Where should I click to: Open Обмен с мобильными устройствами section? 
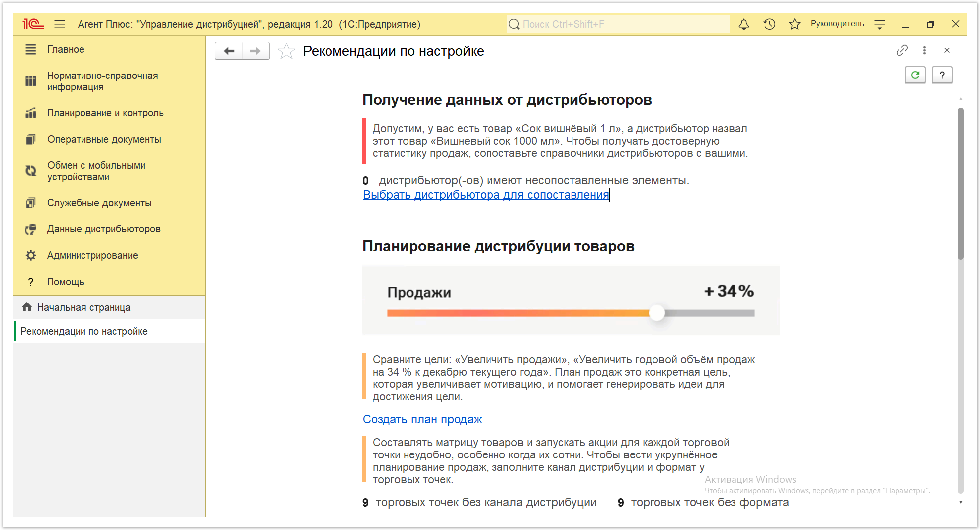pyautogui.click(x=96, y=171)
